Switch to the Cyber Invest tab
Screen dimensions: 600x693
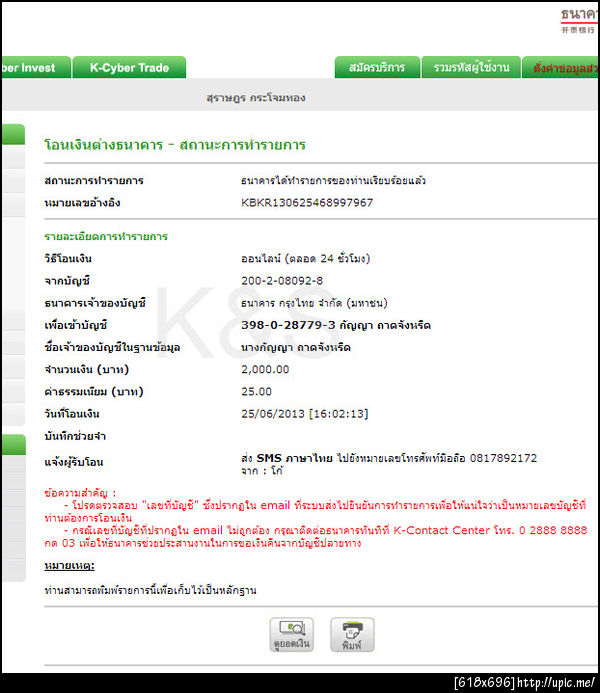point(36,67)
